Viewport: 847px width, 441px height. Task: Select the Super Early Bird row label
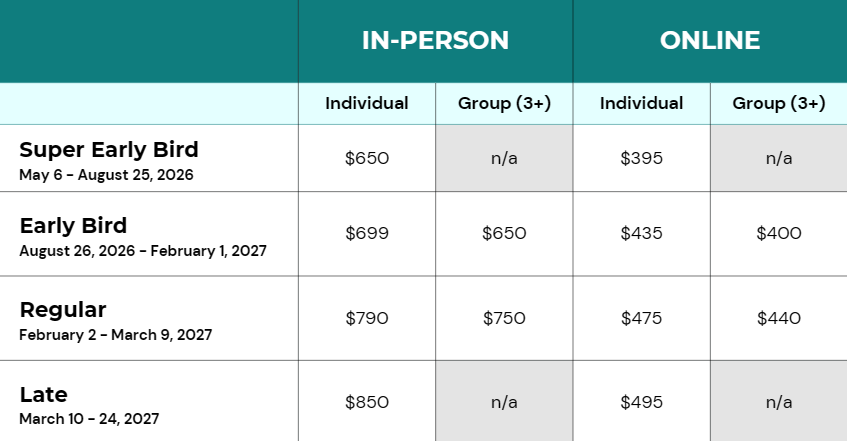(109, 150)
